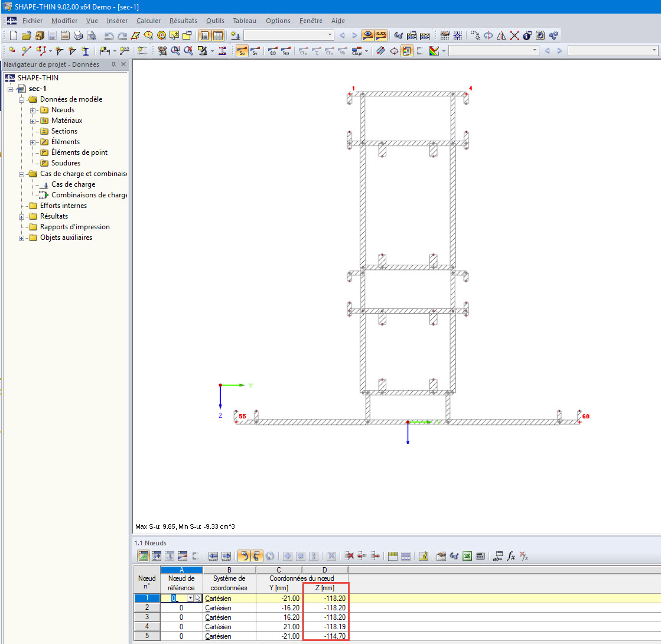
Task: Click Y value 16.20 in row 3
Action: tap(279, 617)
